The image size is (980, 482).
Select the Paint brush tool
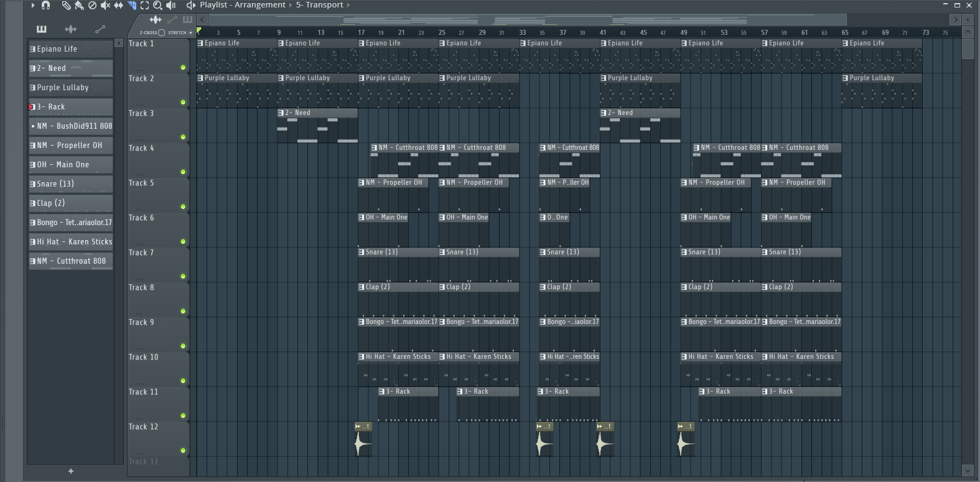click(79, 5)
